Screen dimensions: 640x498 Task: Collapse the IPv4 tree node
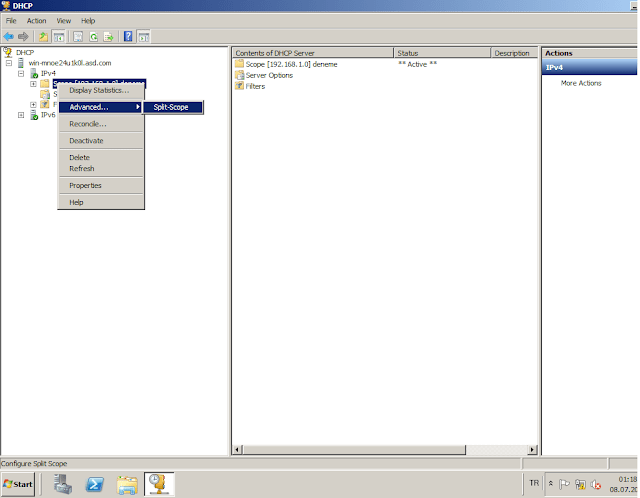21,73
